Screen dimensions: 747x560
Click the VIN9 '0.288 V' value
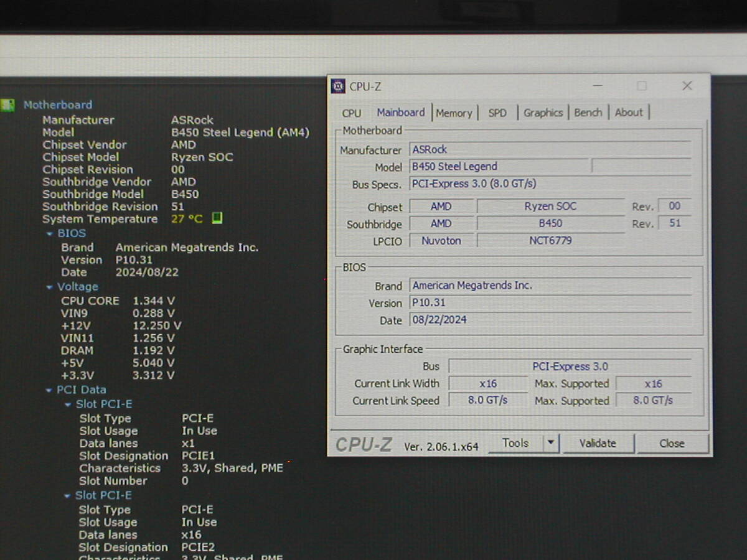[154, 313]
